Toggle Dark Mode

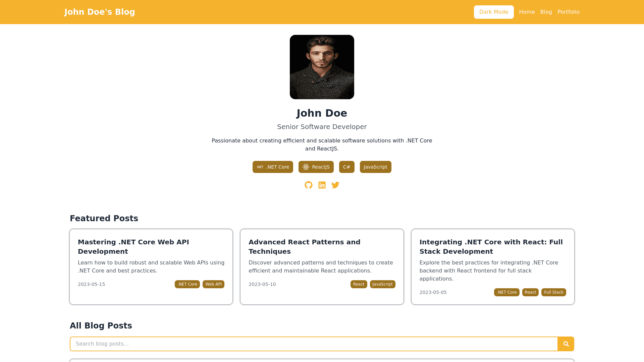494,12
